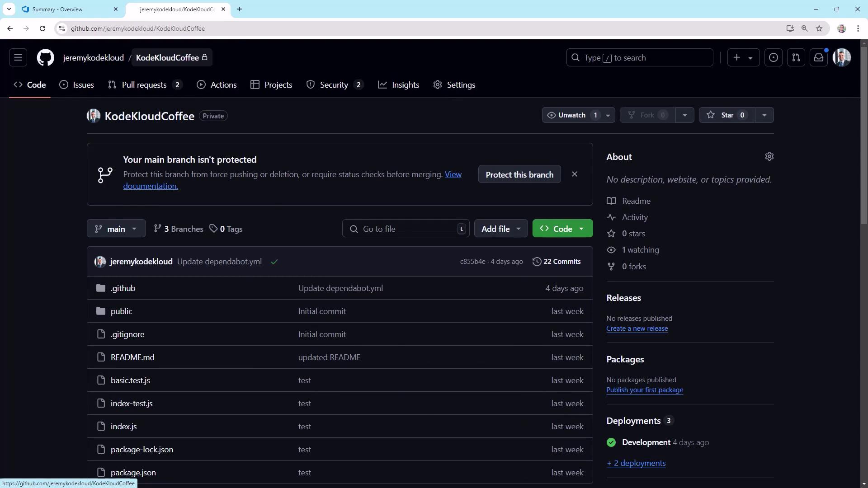Expand the main branch selector dropdown
The width and height of the screenshot is (868, 488).
tap(116, 229)
